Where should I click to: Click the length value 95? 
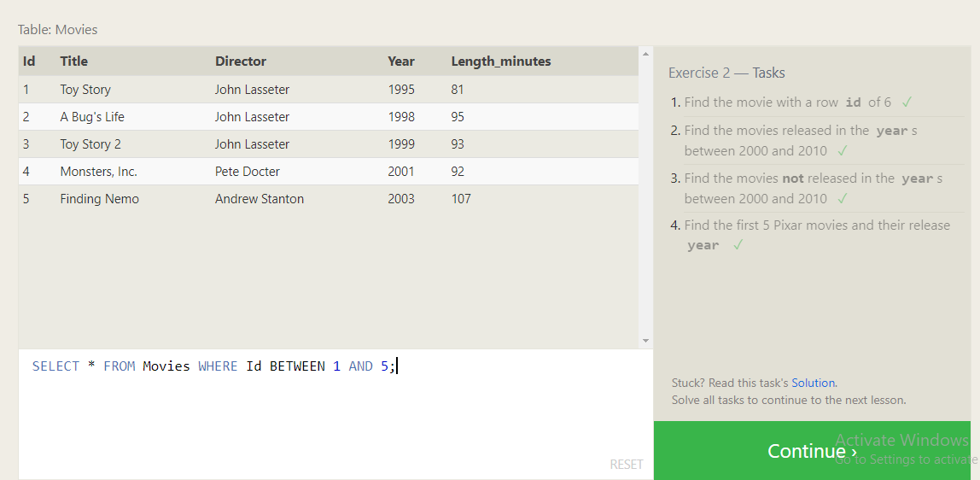pyautogui.click(x=458, y=117)
